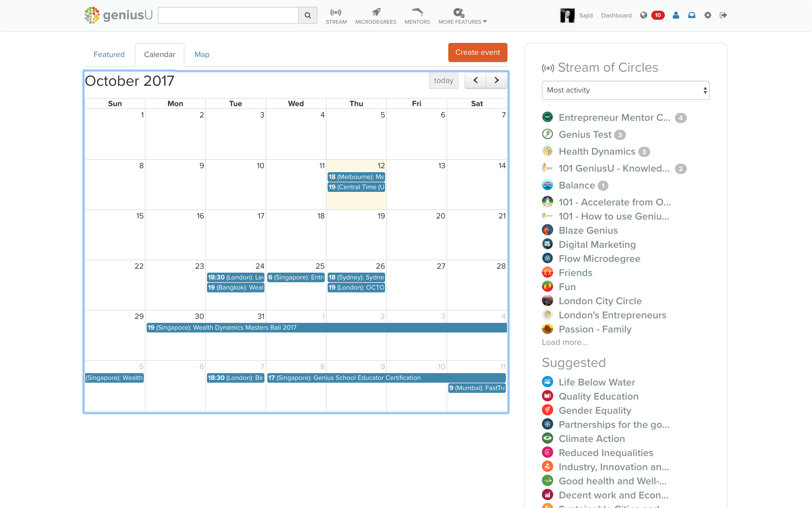Click Quality Education icon

(x=547, y=396)
